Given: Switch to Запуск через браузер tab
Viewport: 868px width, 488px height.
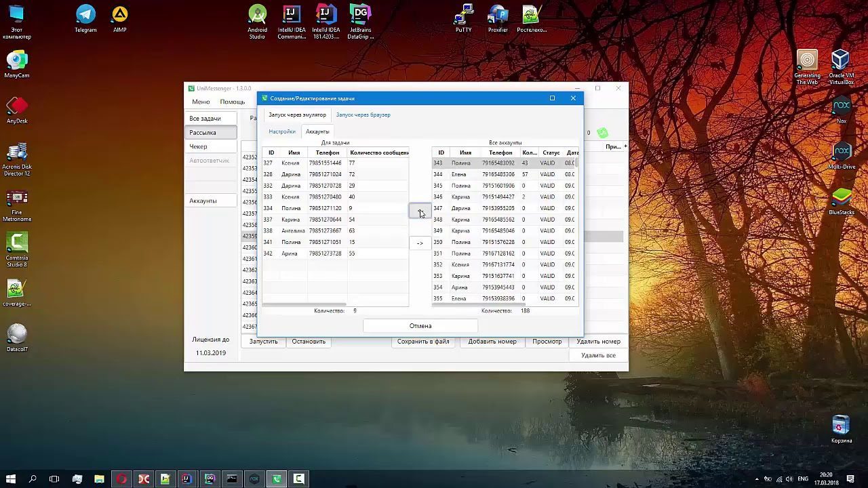Looking at the screenshot, I should click(363, 115).
